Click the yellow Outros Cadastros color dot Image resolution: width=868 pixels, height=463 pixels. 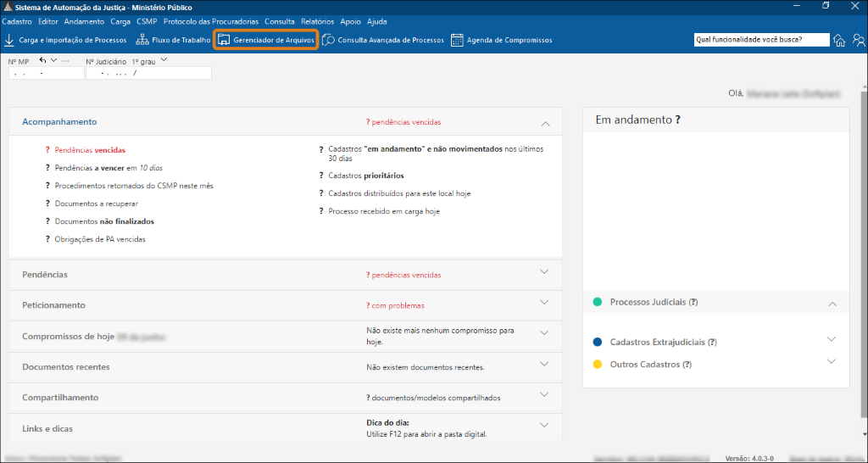[x=598, y=365]
